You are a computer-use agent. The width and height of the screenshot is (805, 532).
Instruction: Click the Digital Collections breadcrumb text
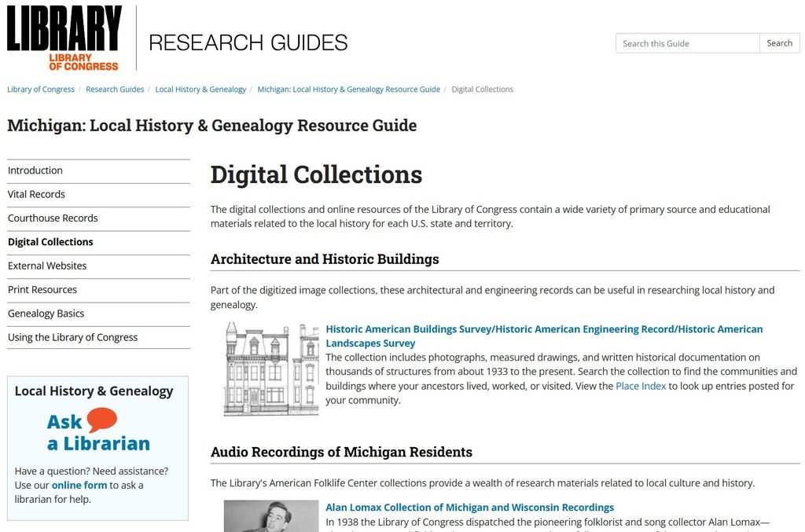482,90
